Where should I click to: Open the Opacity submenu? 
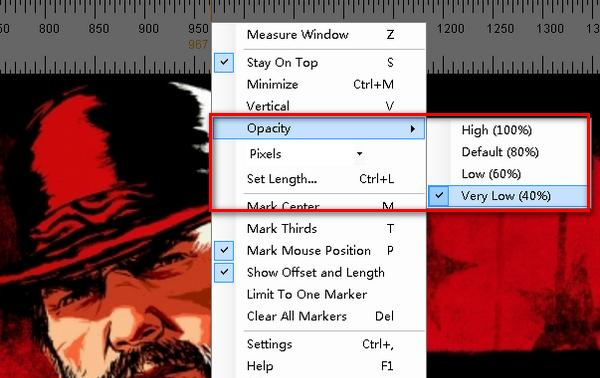click(319, 129)
